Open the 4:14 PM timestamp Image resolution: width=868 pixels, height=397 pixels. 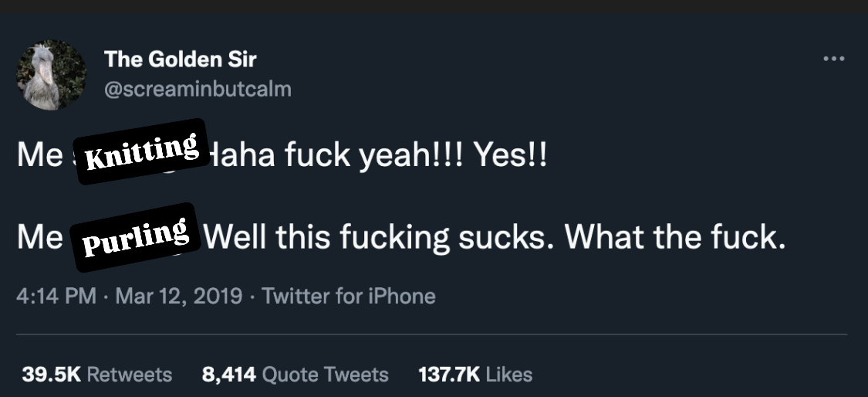click(x=56, y=296)
